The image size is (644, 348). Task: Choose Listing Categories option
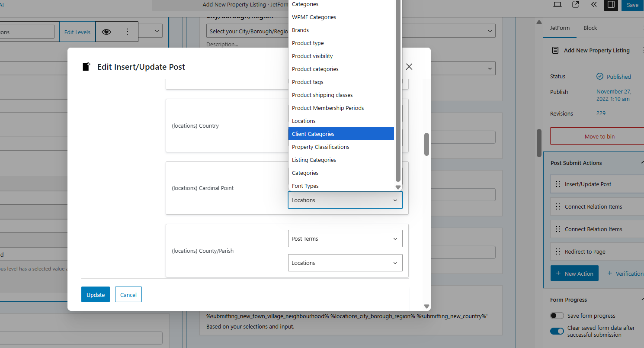click(314, 160)
